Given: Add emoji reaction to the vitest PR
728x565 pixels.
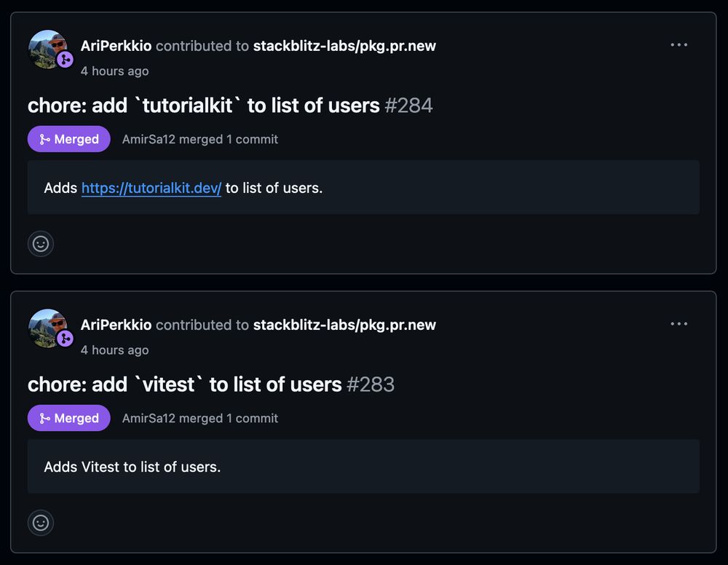Looking at the screenshot, I should tap(41, 523).
